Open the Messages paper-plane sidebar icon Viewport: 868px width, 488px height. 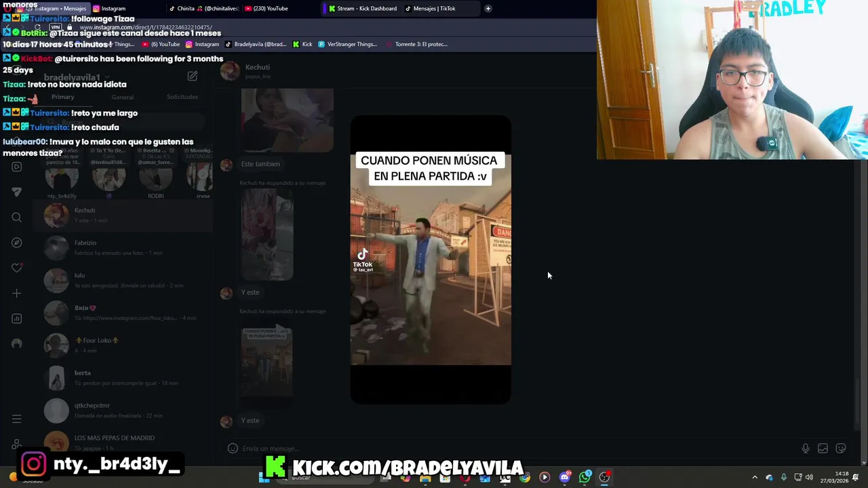(x=17, y=192)
